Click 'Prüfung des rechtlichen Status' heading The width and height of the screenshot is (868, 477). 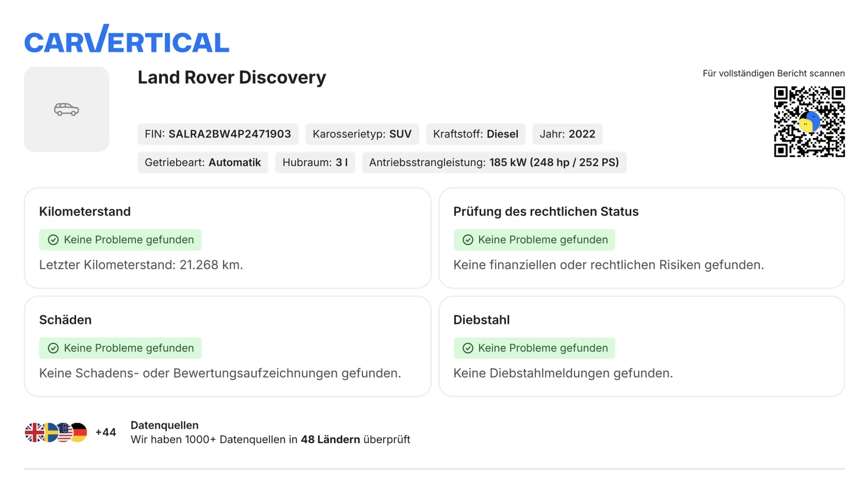pos(546,211)
